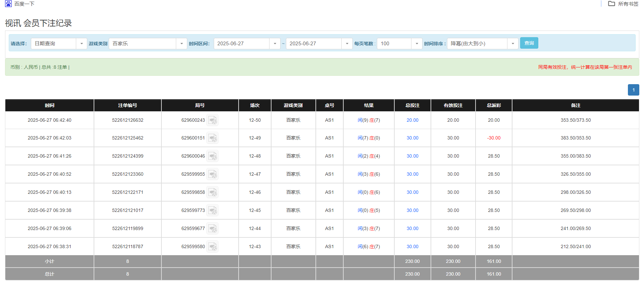Click session number 12-50

(255, 120)
